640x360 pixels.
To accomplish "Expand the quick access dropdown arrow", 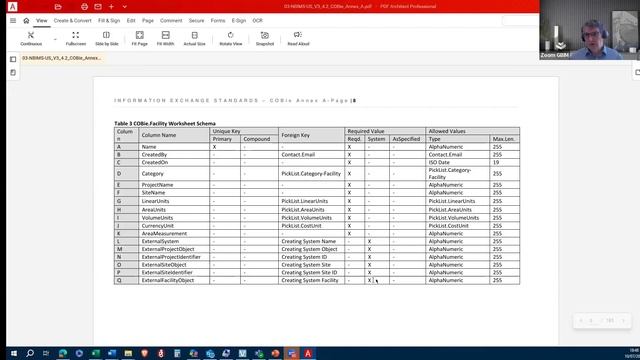I will point(124,7).
